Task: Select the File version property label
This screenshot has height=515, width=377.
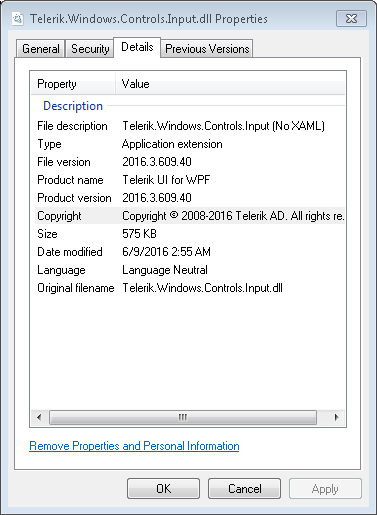Action: click(x=64, y=162)
